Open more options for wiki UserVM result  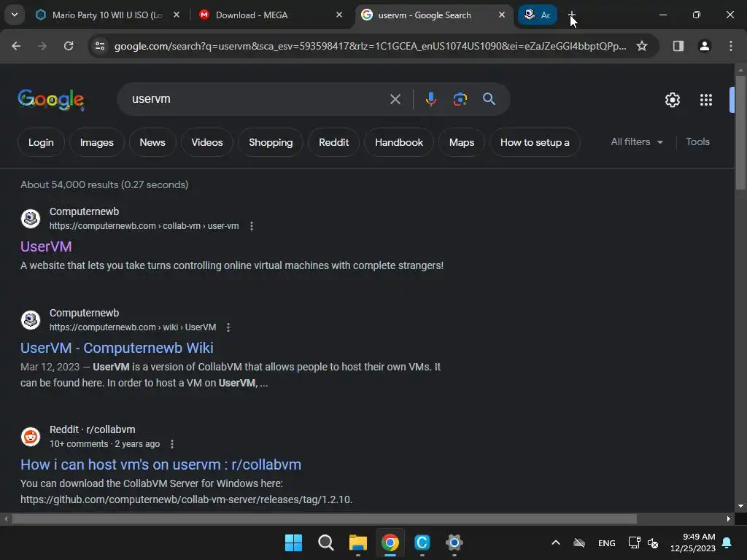tap(228, 327)
